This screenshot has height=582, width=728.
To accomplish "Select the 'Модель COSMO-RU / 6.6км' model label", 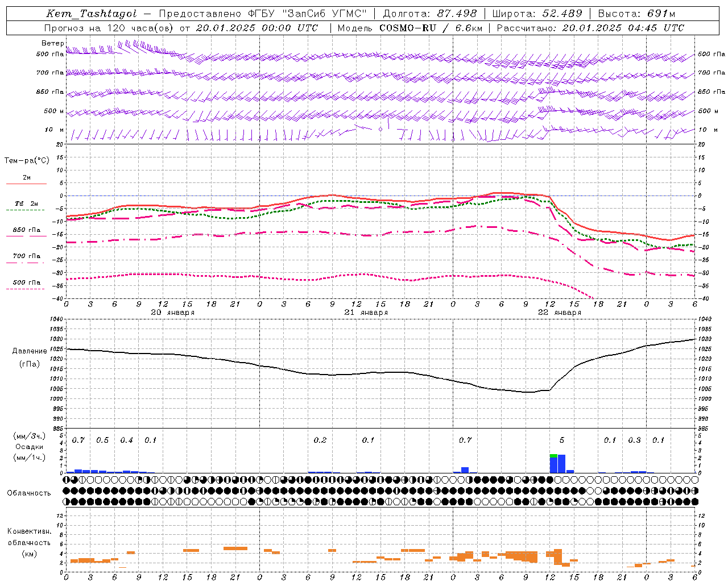I will (410, 28).
